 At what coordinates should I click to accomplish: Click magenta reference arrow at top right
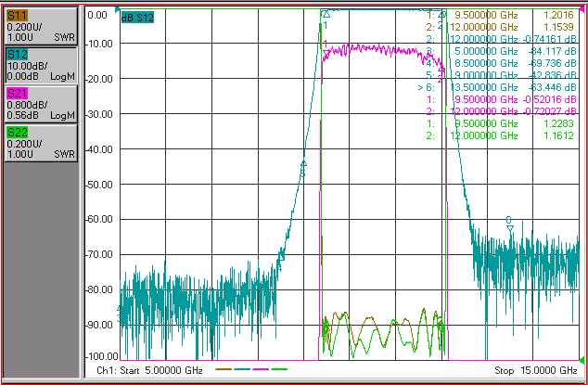582,8
